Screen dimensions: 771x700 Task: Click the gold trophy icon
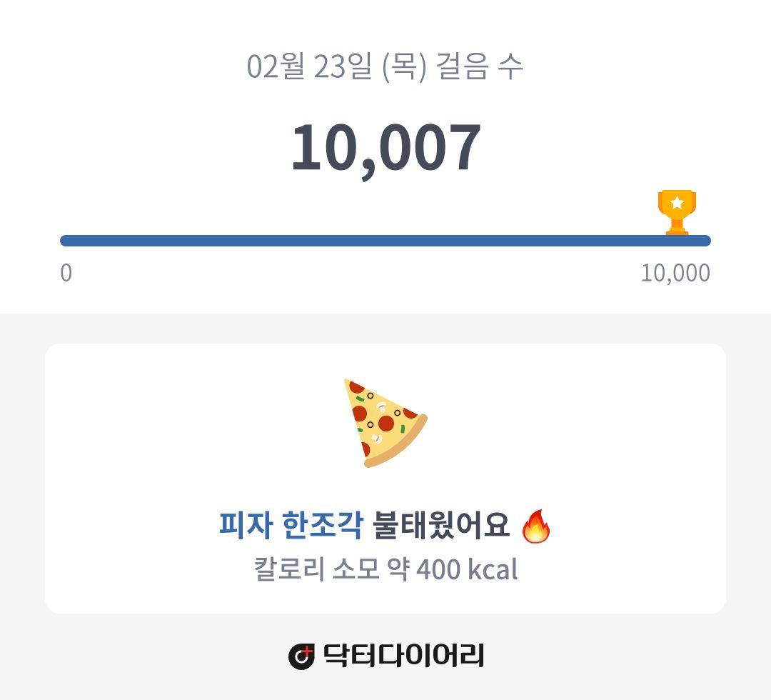point(677,212)
